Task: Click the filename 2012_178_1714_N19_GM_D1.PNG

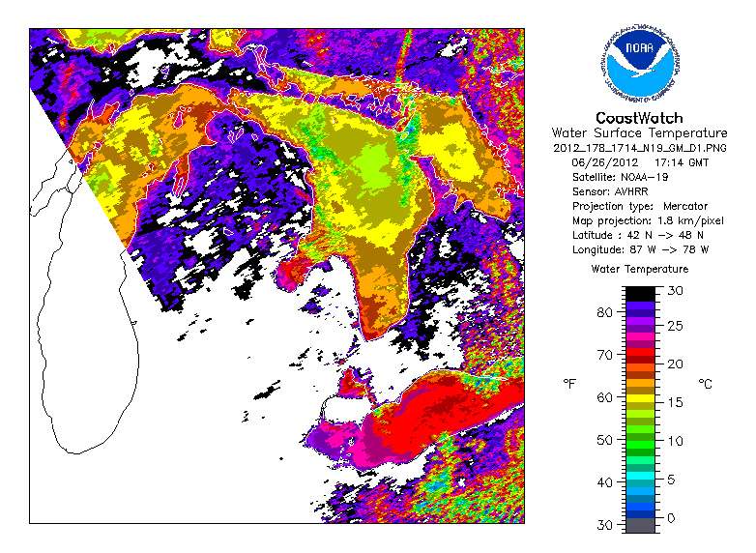Action: pos(640,148)
